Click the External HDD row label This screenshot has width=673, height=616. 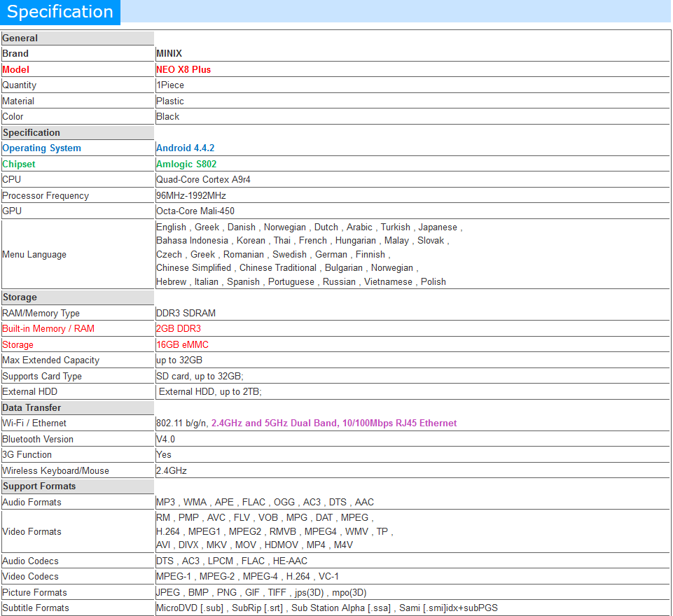click(x=29, y=391)
